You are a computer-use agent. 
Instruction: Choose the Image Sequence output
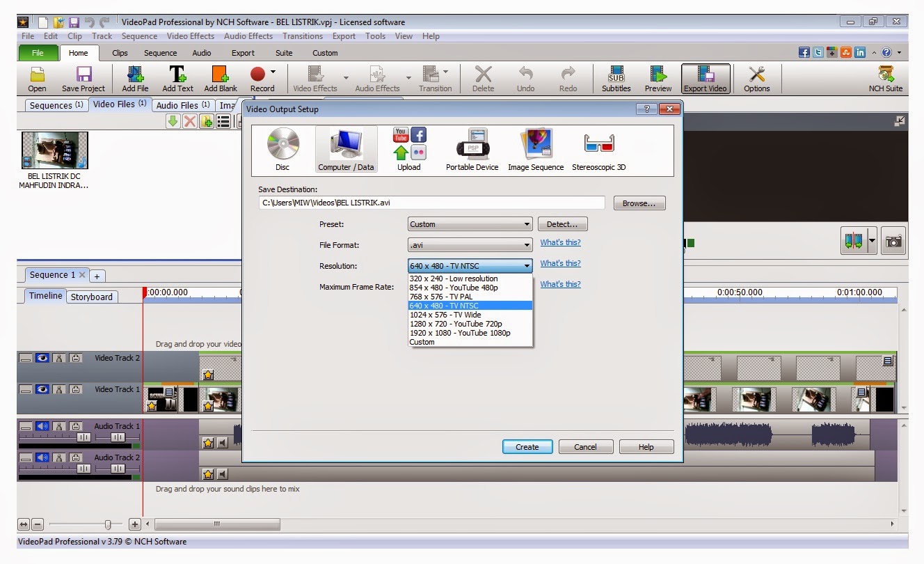(536, 150)
